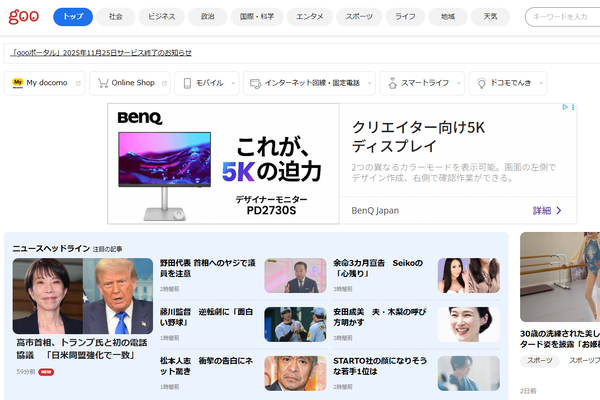This screenshot has width=600, height=400.
Task: Select the スポーツ tab in the top navigation
Action: pyautogui.click(x=359, y=17)
